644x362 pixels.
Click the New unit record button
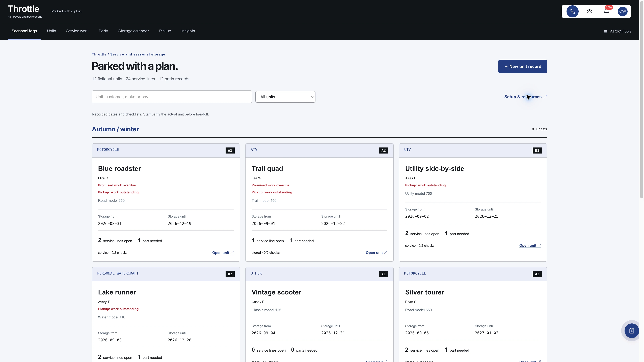coord(523,67)
